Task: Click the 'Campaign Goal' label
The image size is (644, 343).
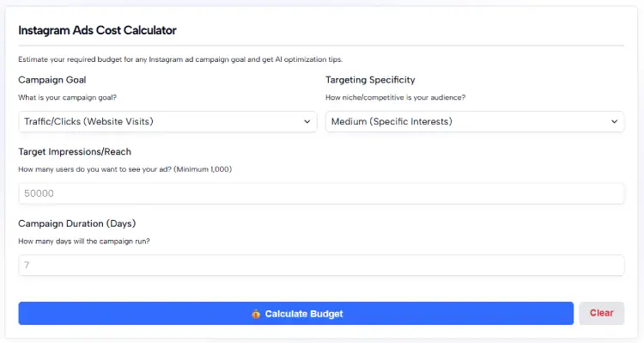Action: point(52,80)
